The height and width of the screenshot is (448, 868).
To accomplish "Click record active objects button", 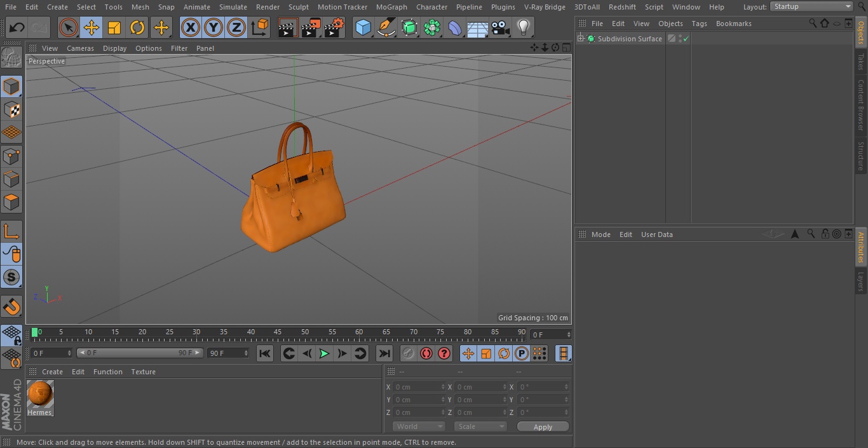I will (x=408, y=353).
